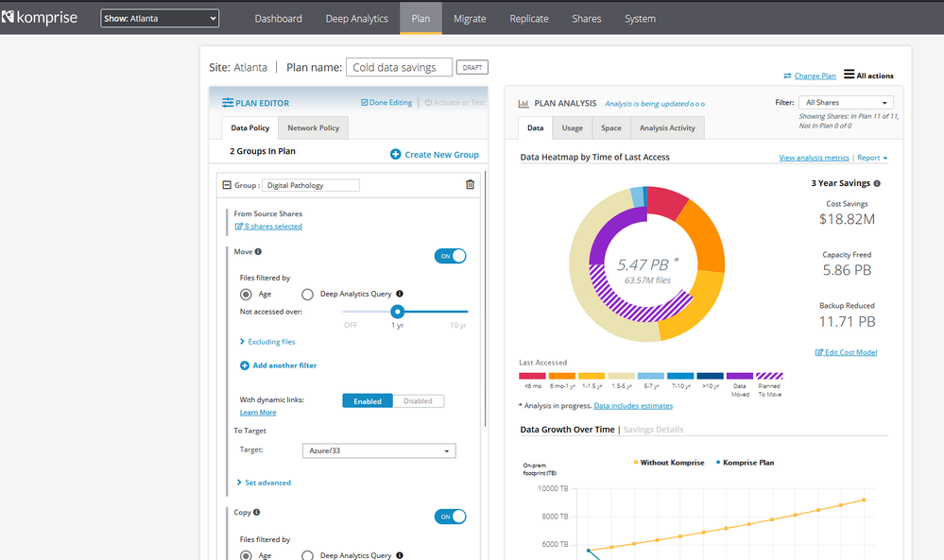Click the light blue 5-7 yr legend swatch

[x=651, y=376]
